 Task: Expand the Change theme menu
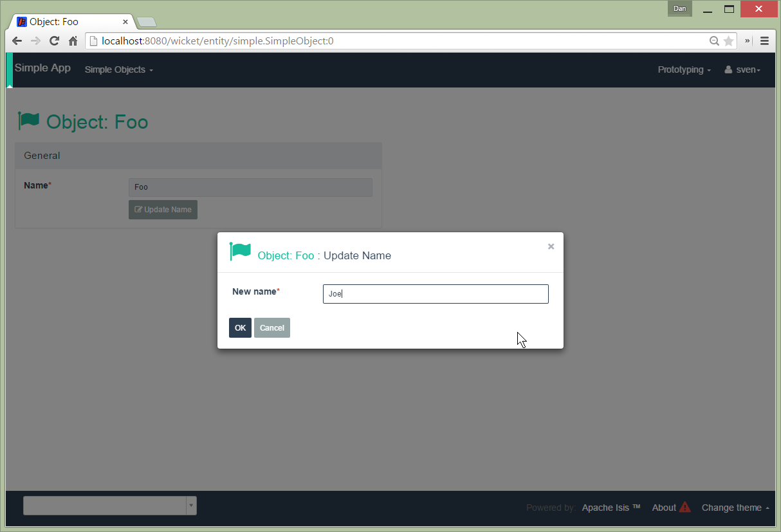[735, 508]
